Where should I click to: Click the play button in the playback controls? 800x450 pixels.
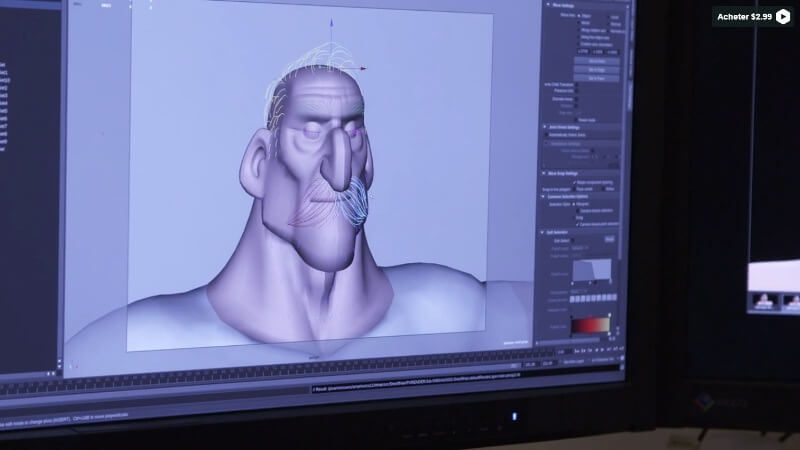point(598,351)
